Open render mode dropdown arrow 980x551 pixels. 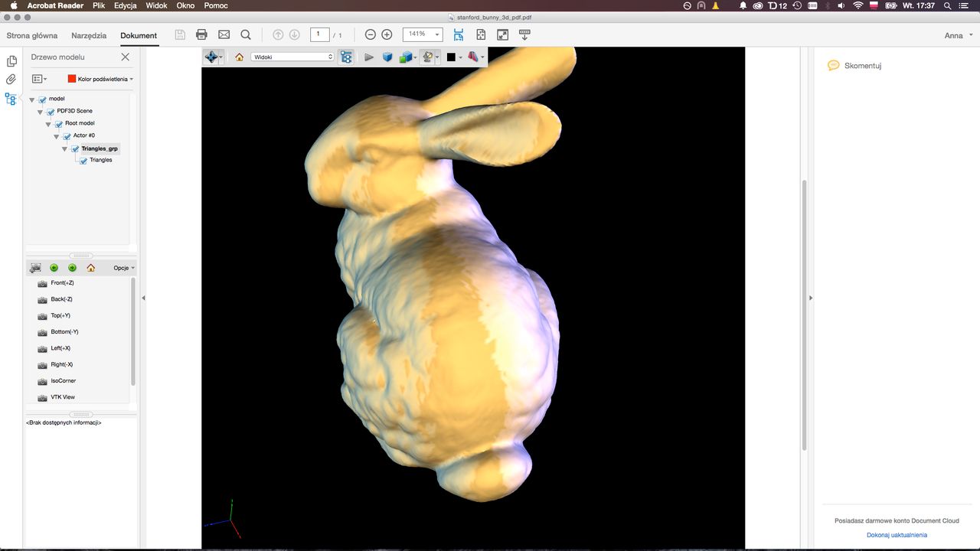tap(415, 57)
